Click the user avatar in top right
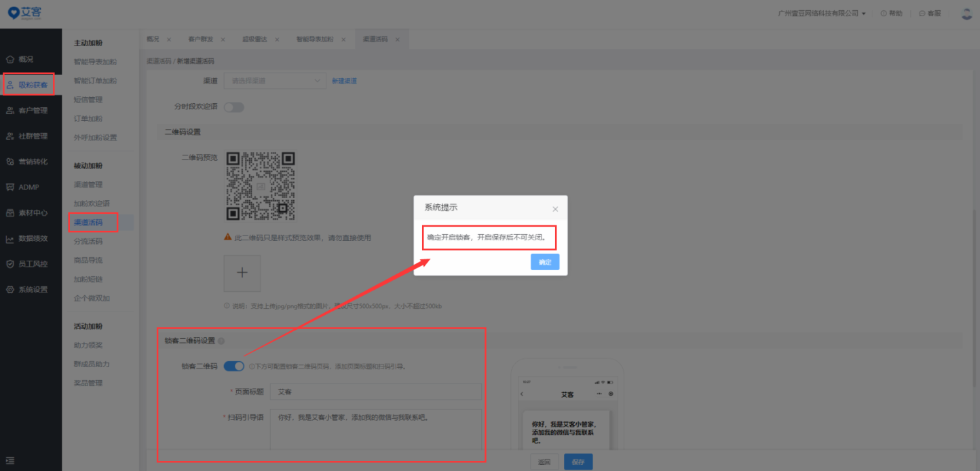The height and width of the screenshot is (471, 980). 966,14
